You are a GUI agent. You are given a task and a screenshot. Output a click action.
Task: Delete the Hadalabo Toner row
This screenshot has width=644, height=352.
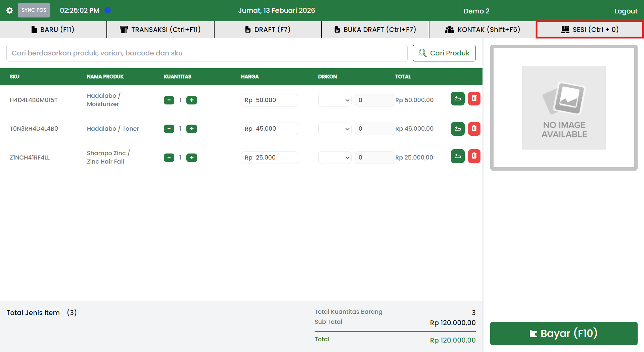(x=474, y=129)
